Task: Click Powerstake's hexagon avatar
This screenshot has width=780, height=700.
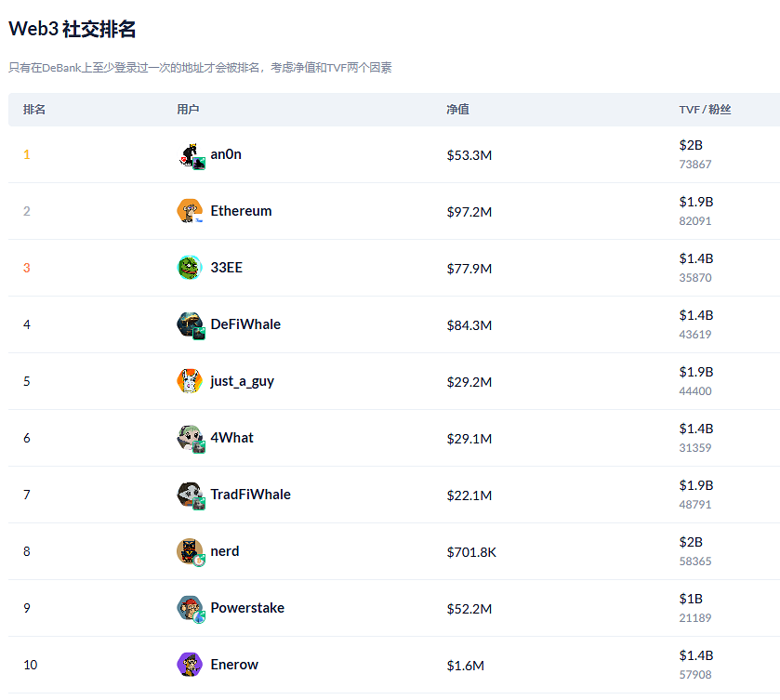Action: click(190, 608)
